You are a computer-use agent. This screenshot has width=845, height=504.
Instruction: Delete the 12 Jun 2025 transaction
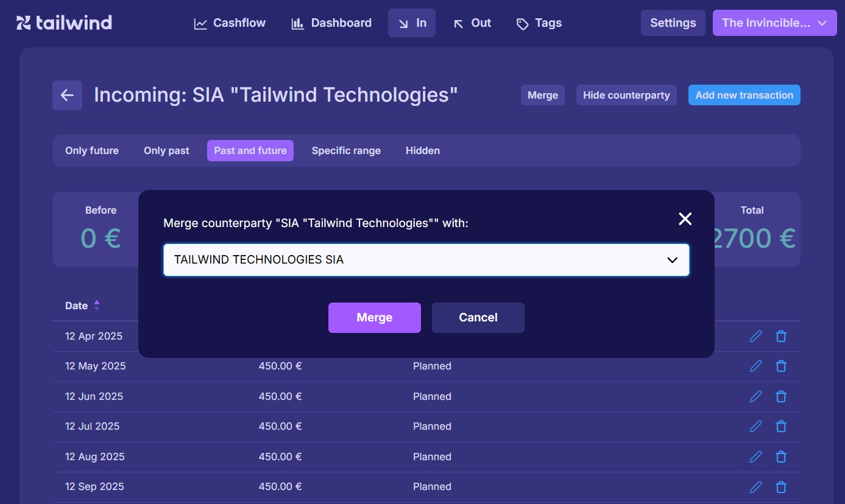(x=781, y=396)
